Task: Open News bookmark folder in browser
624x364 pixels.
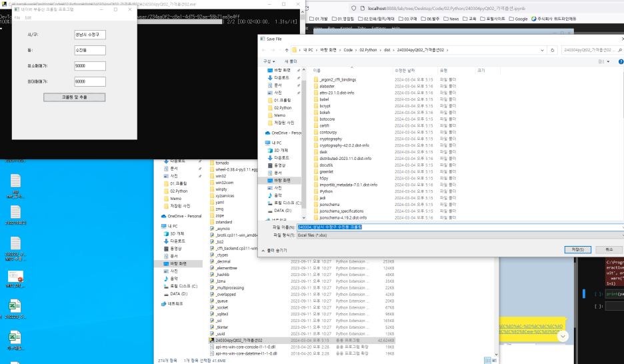Action: pos(451,19)
